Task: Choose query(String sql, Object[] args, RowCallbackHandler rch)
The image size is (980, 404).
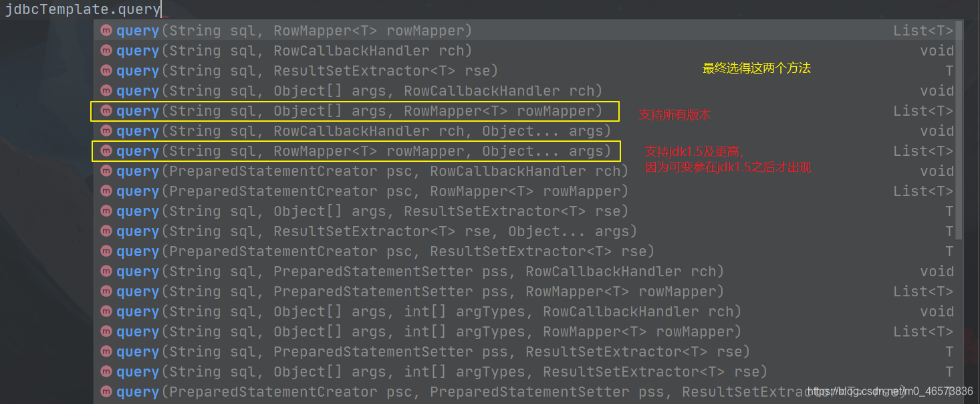Action: click(x=524, y=91)
